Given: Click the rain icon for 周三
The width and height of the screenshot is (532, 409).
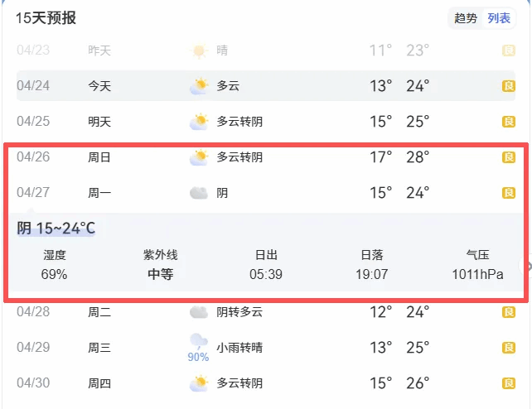Looking at the screenshot, I should (199, 342).
